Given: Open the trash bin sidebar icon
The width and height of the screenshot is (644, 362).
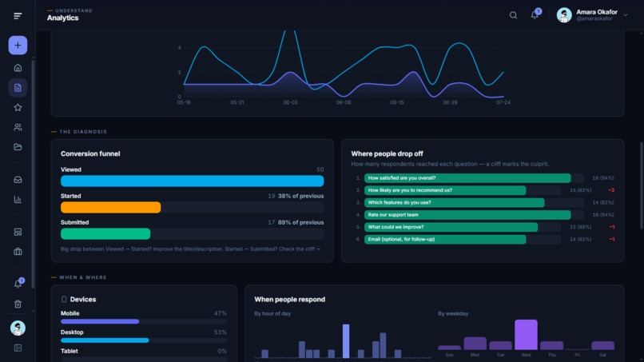Looking at the screenshot, I should point(18,304).
